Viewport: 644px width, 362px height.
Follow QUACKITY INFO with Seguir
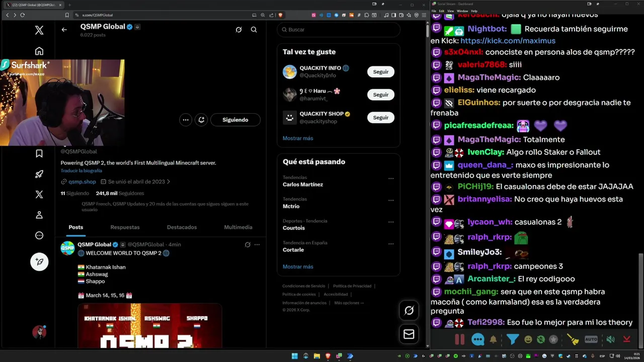(381, 72)
